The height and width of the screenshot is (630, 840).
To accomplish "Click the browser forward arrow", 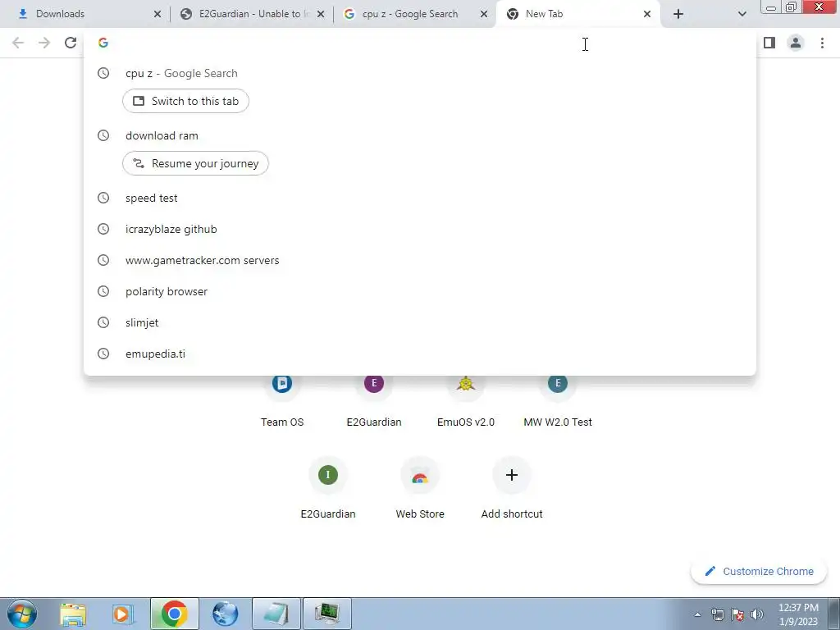I will click(44, 43).
